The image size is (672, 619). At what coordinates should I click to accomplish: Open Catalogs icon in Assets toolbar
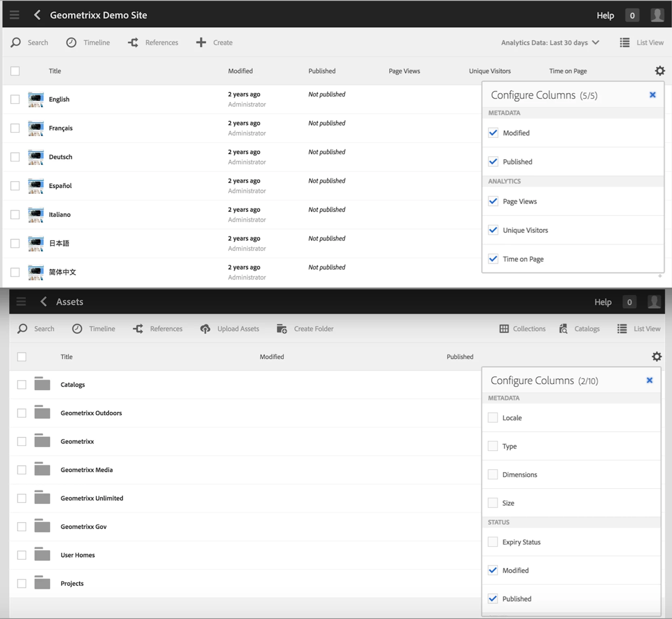pos(563,328)
